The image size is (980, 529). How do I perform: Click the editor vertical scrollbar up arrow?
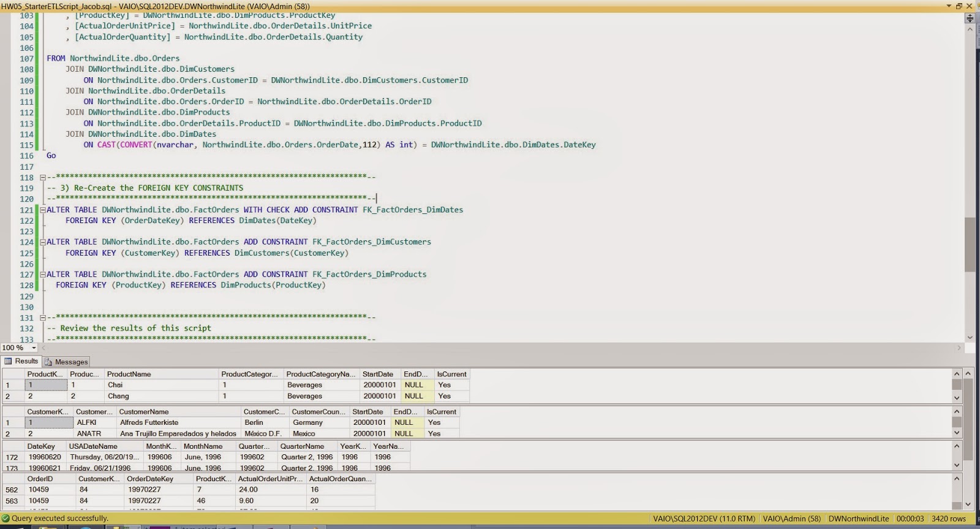(970, 29)
